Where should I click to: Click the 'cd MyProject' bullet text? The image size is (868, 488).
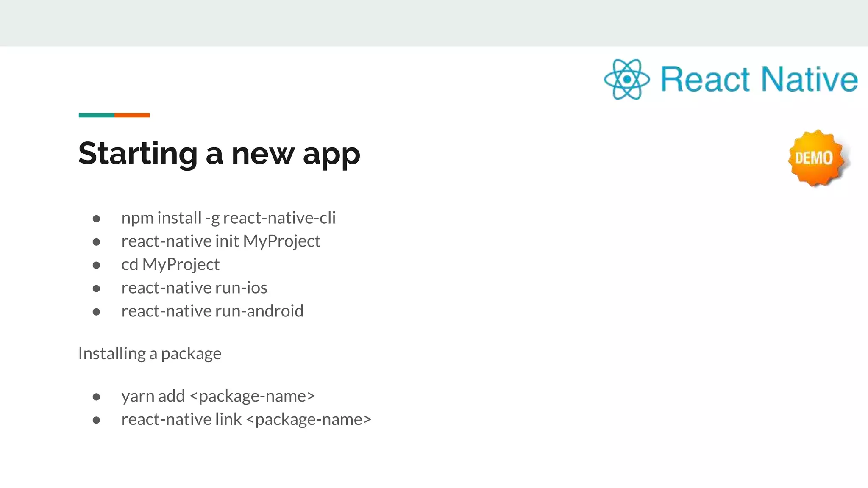coord(170,264)
